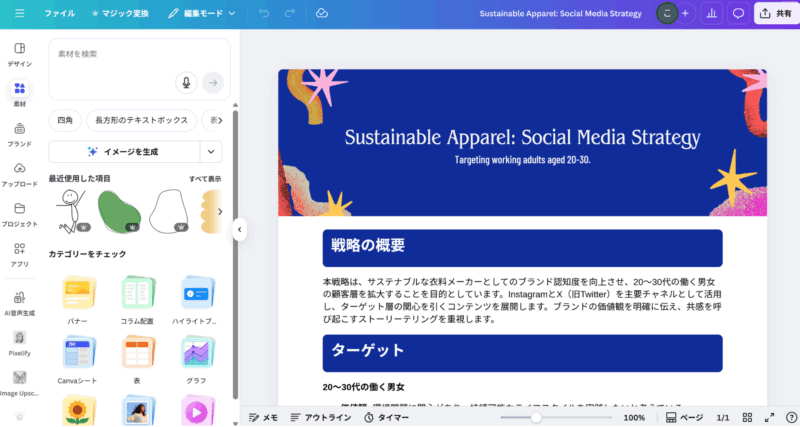Toggle fullscreen view icon in bottom bar
The width and height of the screenshot is (800, 427).
[770, 417]
